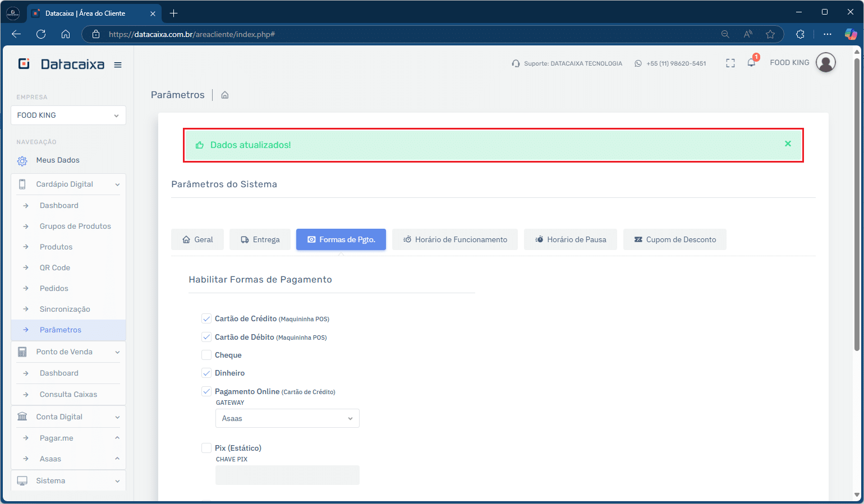Open the notifications bell icon

[751, 63]
